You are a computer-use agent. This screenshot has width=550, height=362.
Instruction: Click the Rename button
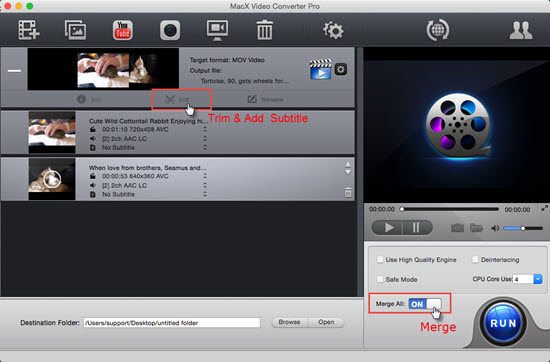pyautogui.click(x=266, y=99)
